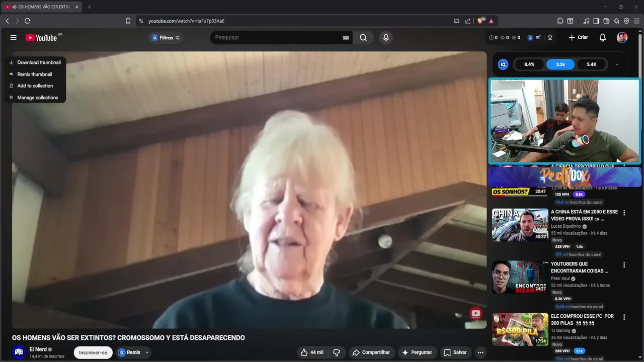The width and height of the screenshot is (644, 362).
Task: Click the search magnifier button
Action: pos(363,38)
